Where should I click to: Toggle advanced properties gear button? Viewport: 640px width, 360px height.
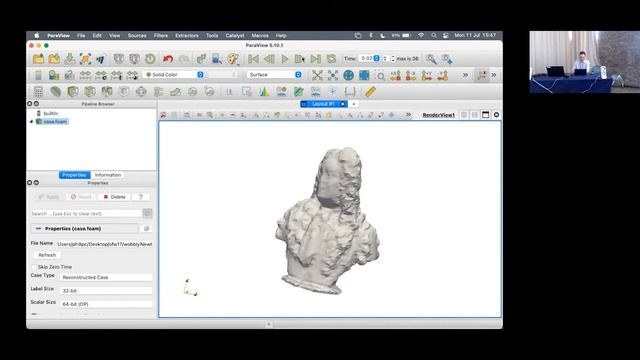click(x=147, y=213)
